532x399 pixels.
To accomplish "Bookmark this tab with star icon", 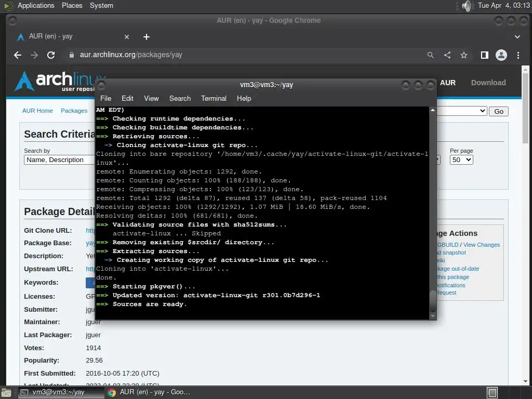I will point(464,55).
